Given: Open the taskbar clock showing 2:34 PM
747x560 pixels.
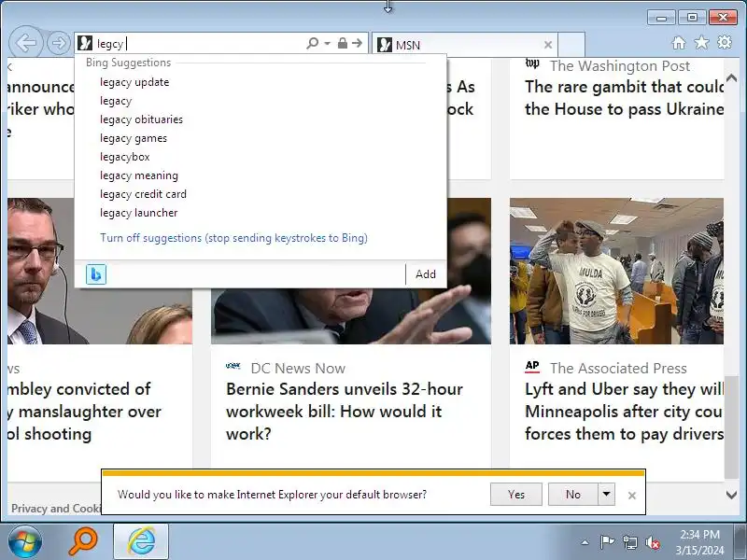Looking at the screenshot, I should click(x=699, y=542).
